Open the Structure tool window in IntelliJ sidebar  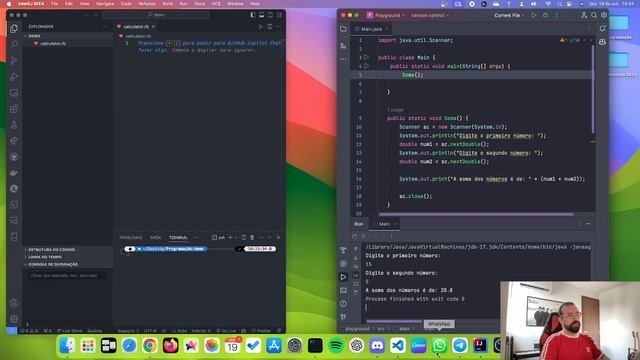(343, 46)
